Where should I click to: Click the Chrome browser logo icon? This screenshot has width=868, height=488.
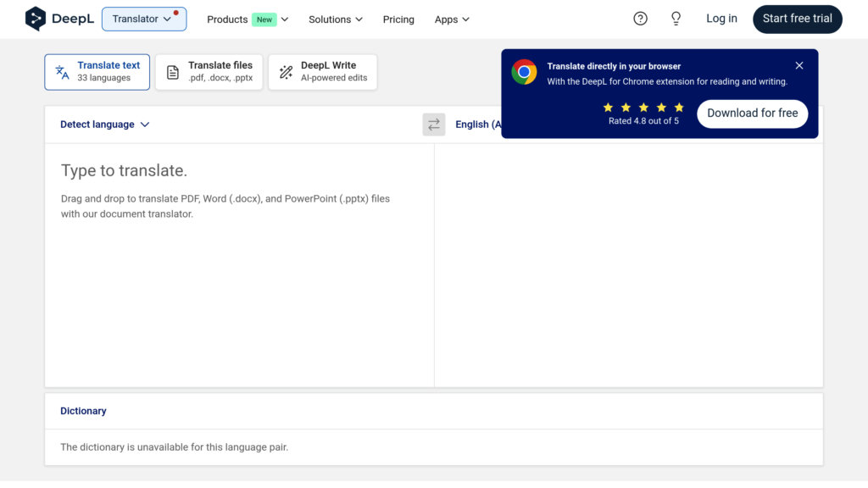click(524, 73)
